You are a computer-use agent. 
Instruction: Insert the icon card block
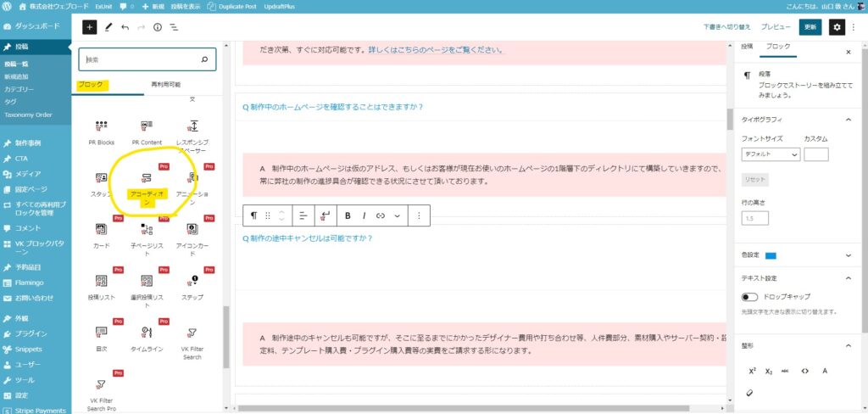click(192, 239)
